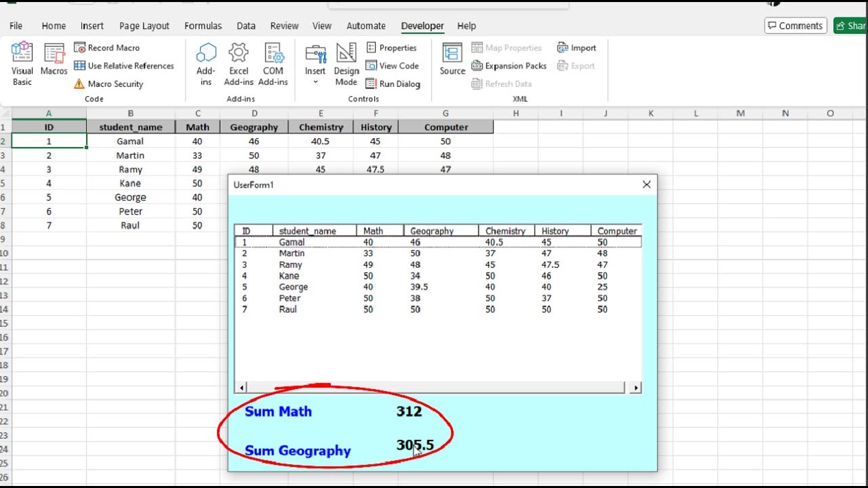The width and height of the screenshot is (868, 488).
Task: Select the Martin row in the list box
Action: [x=438, y=253]
